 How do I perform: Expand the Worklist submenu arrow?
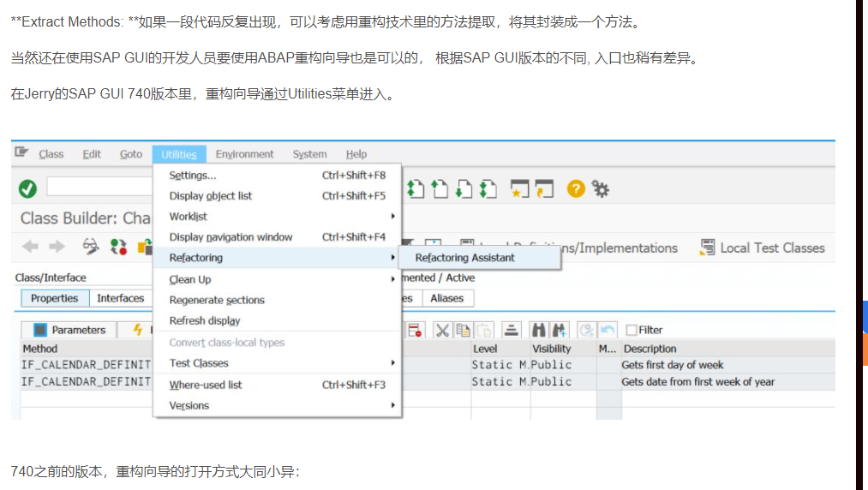[392, 217]
